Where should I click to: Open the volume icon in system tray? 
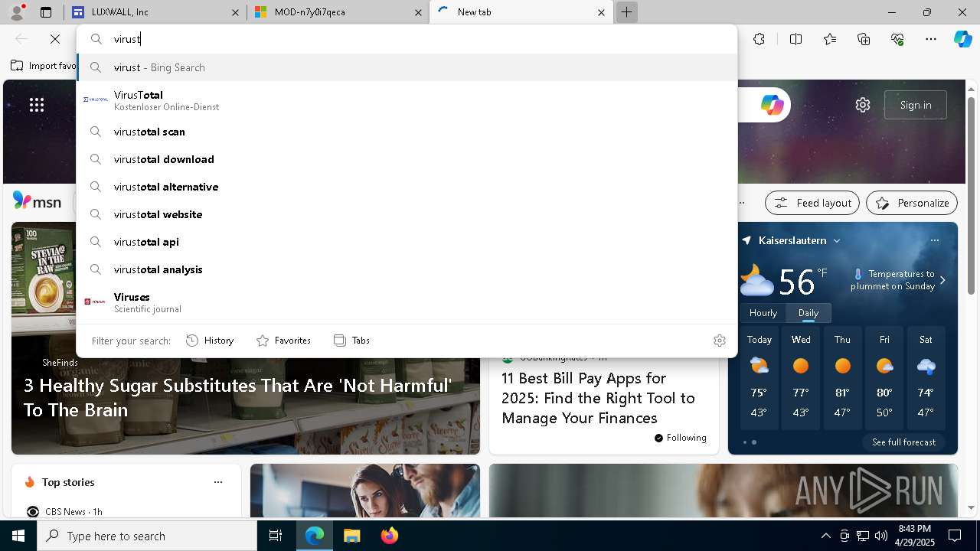pyautogui.click(x=880, y=536)
